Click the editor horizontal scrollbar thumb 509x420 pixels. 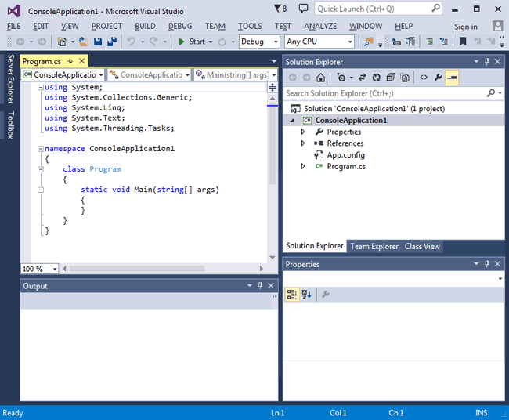(x=137, y=268)
